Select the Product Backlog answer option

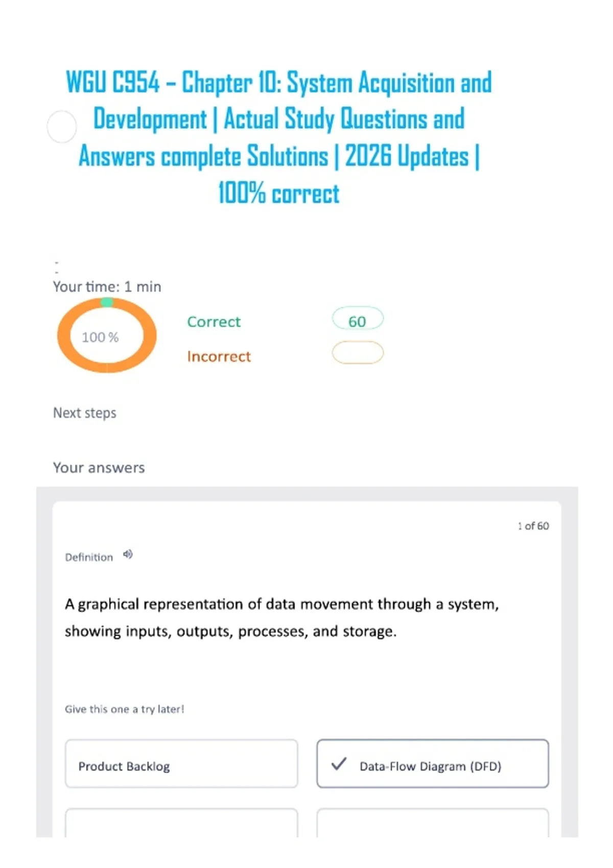pyautogui.click(x=181, y=764)
